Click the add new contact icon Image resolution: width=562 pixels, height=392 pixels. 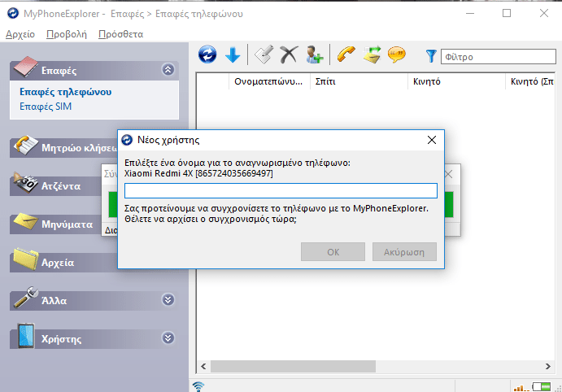click(x=314, y=54)
